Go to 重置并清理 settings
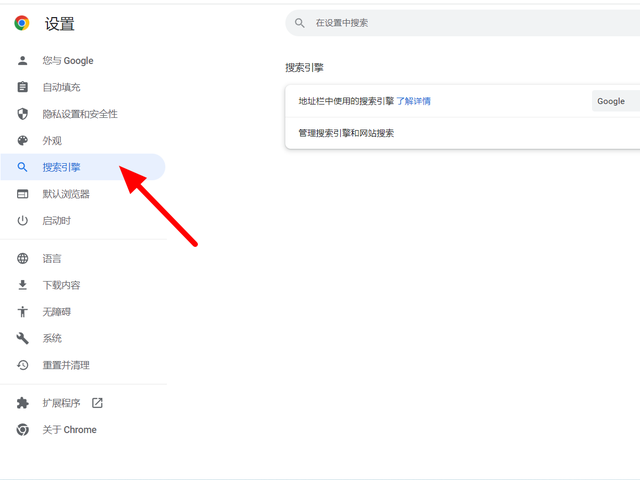Image resolution: width=640 pixels, height=480 pixels. 66,366
